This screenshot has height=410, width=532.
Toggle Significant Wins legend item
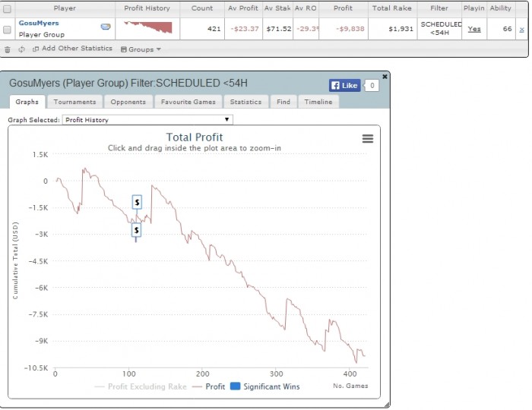[265, 386]
